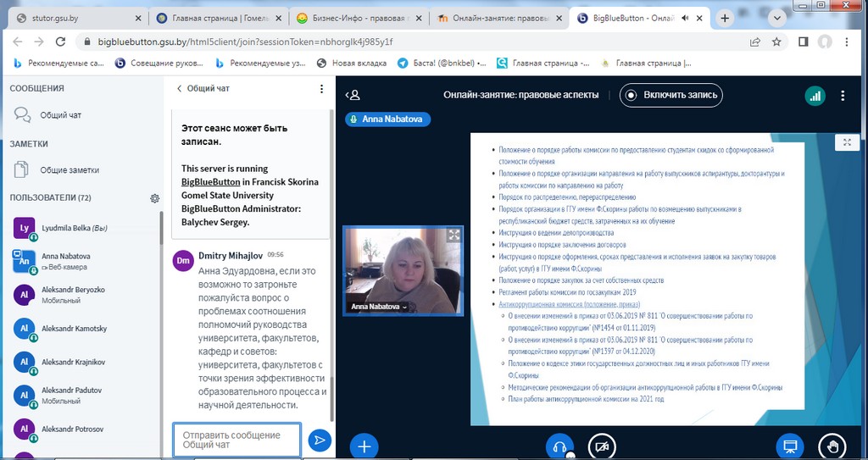This screenshot has height=460, width=868.
Task: Open 'Общие заметки' shared notes
Action: point(70,170)
